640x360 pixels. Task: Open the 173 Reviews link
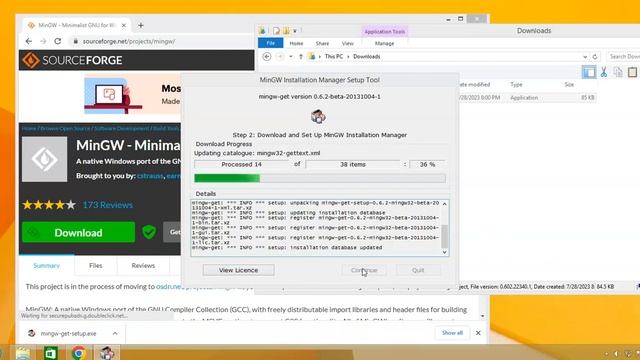click(108, 205)
